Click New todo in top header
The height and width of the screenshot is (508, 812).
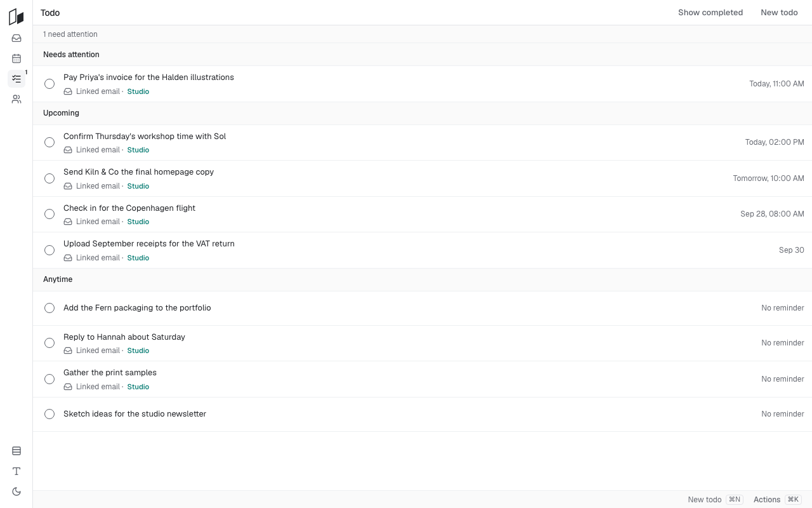pos(779,13)
